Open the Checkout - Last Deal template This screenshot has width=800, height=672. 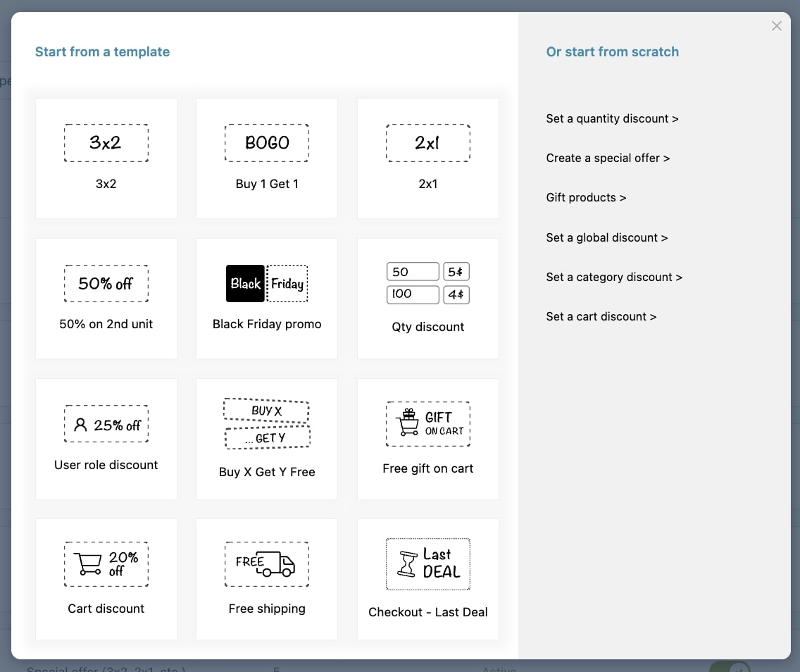coord(427,578)
